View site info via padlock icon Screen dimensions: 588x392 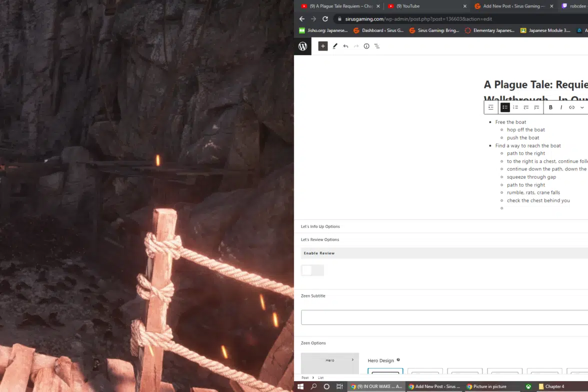[340, 19]
